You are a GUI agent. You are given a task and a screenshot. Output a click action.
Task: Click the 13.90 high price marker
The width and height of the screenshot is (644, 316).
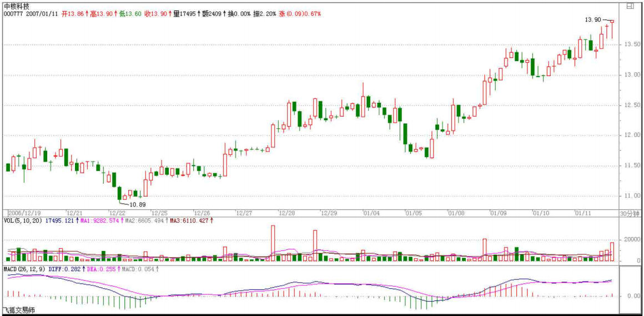593,19
